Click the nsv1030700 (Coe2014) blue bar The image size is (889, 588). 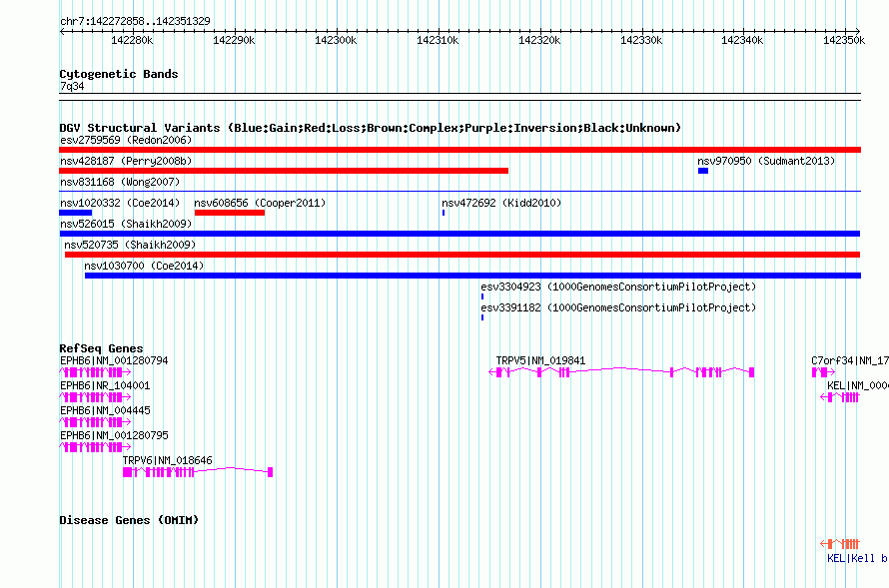[x=472, y=276]
